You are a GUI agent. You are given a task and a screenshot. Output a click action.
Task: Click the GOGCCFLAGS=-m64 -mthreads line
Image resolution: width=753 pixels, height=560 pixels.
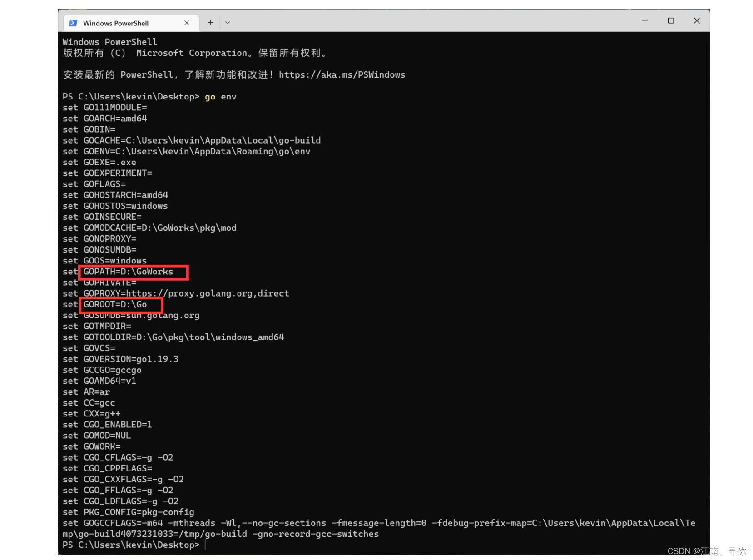[379, 523]
